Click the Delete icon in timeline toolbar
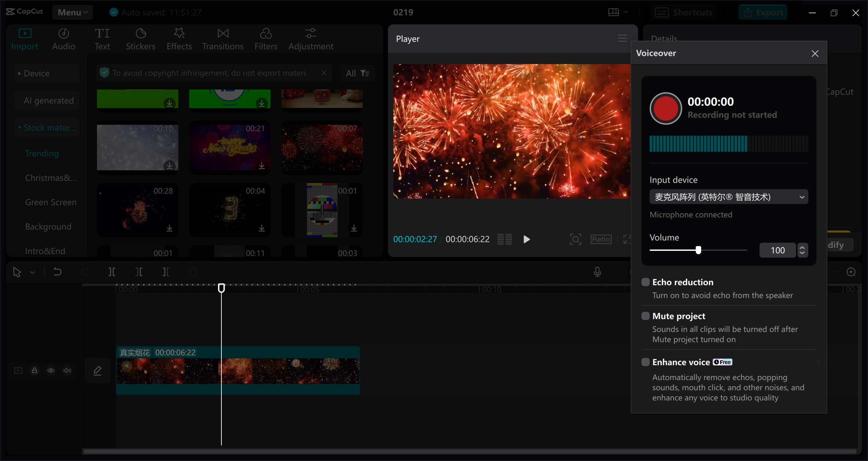 [193, 272]
